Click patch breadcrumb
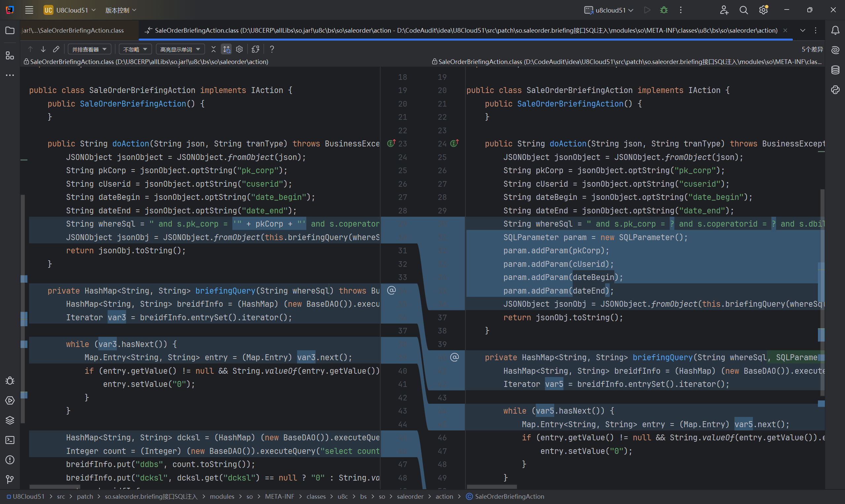The image size is (845, 504). pyautogui.click(x=85, y=496)
